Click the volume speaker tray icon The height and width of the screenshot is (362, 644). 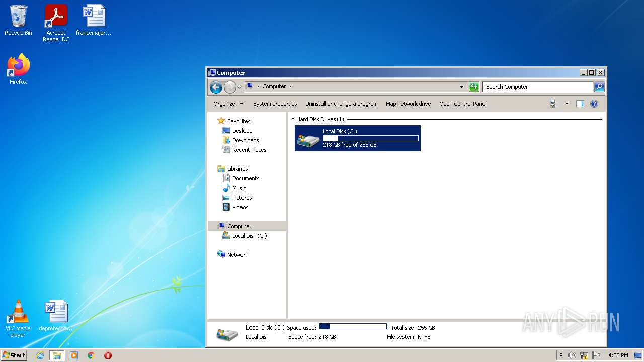click(572, 355)
